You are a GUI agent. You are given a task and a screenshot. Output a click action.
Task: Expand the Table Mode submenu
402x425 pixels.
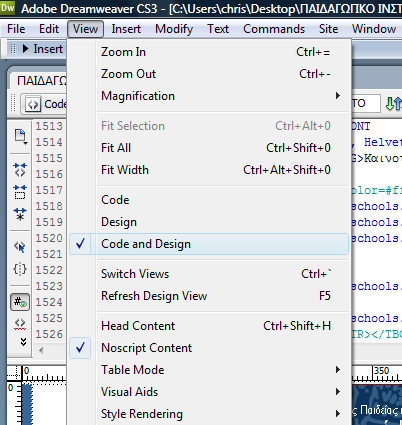click(209, 370)
